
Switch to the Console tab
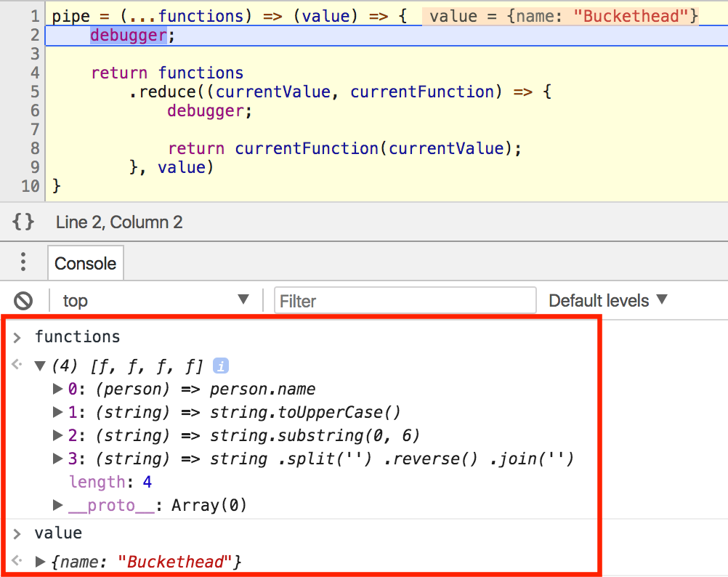(85, 262)
